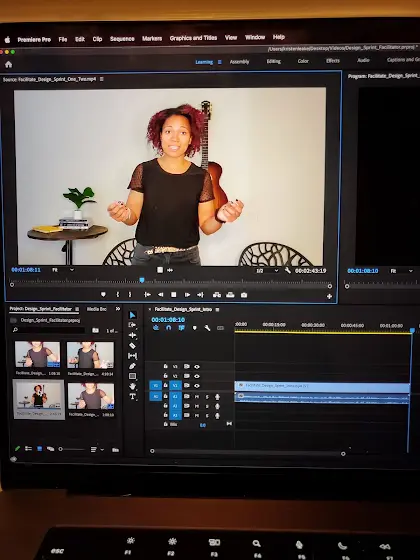Select the Ripple Edit tool
The height and width of the screenshot is (560, 420).
click(x=132, y=335)
